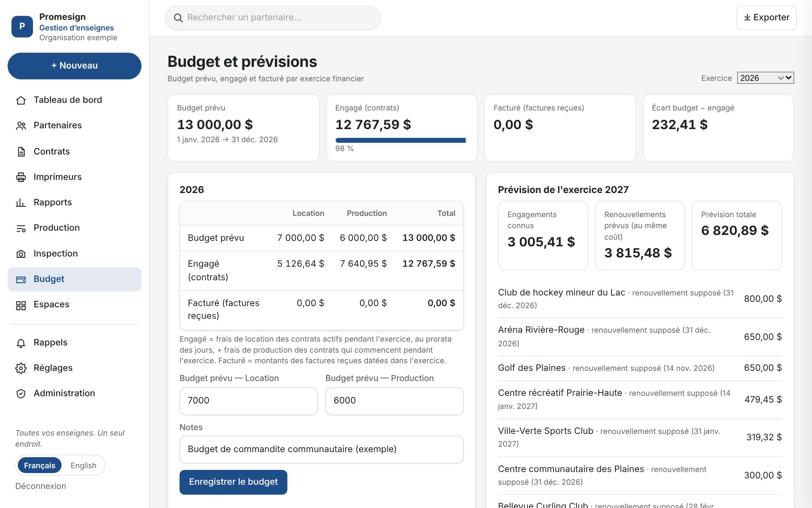Click the Imprimeurs printer icon
This screenshot has height=508, width=812.
(21, 177)
